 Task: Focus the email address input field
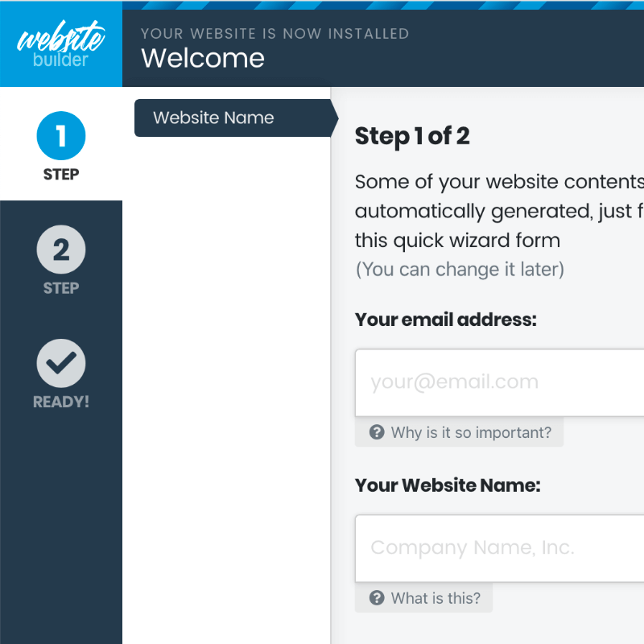point(499,382)
